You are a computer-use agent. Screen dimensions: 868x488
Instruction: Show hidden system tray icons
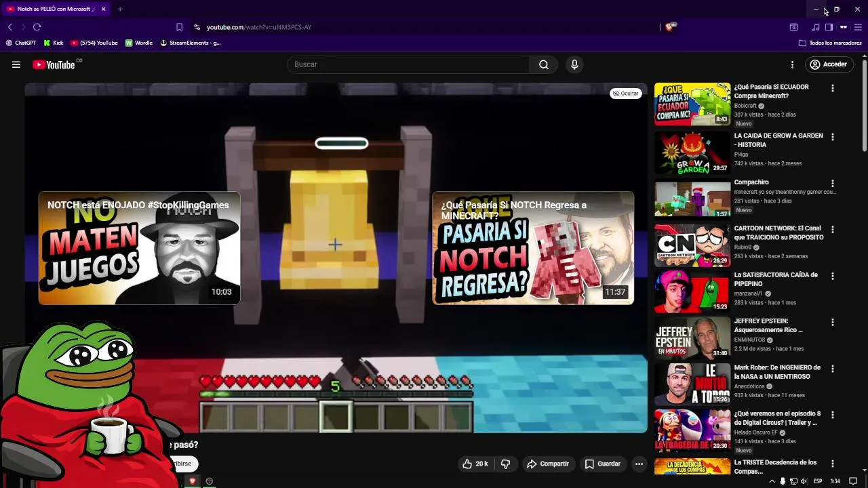click(772, 481)
